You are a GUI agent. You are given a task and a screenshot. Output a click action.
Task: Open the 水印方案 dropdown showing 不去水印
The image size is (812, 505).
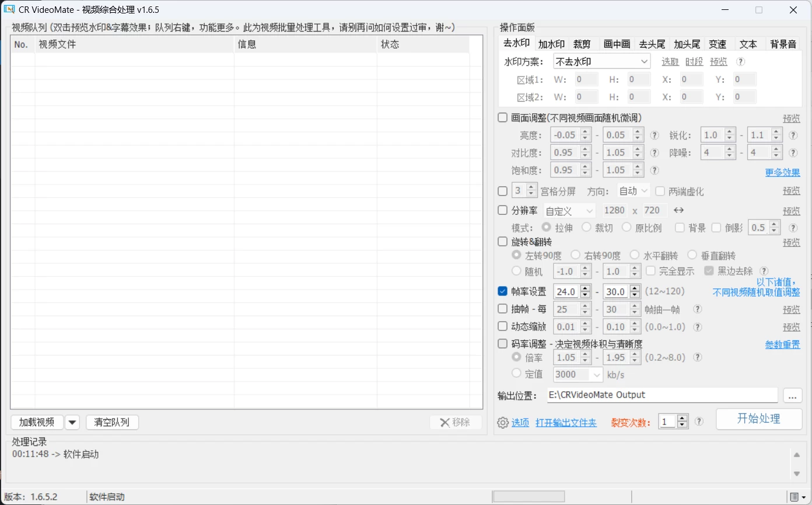pyautogui.click(x=601, y=61)
